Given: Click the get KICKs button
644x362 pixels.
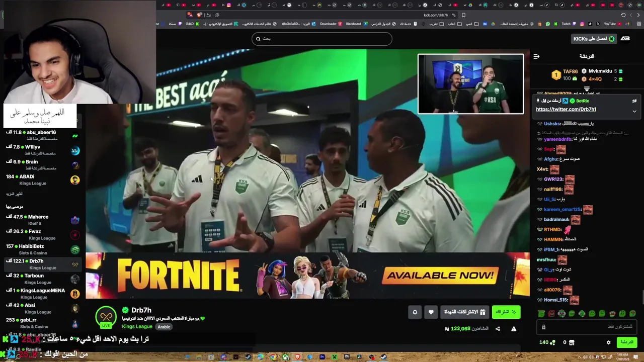Looking at the screenshot, I should tap(594, 39).
